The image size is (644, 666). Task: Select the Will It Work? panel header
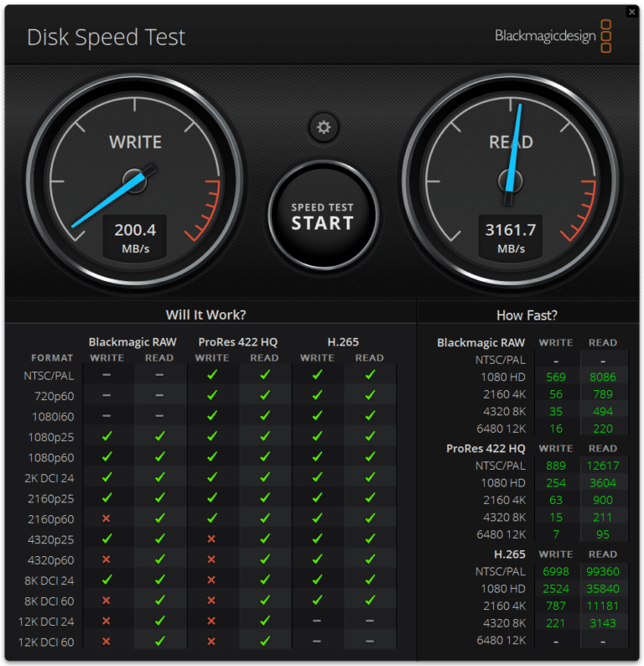pyautogui.click(x=206, y=315)
